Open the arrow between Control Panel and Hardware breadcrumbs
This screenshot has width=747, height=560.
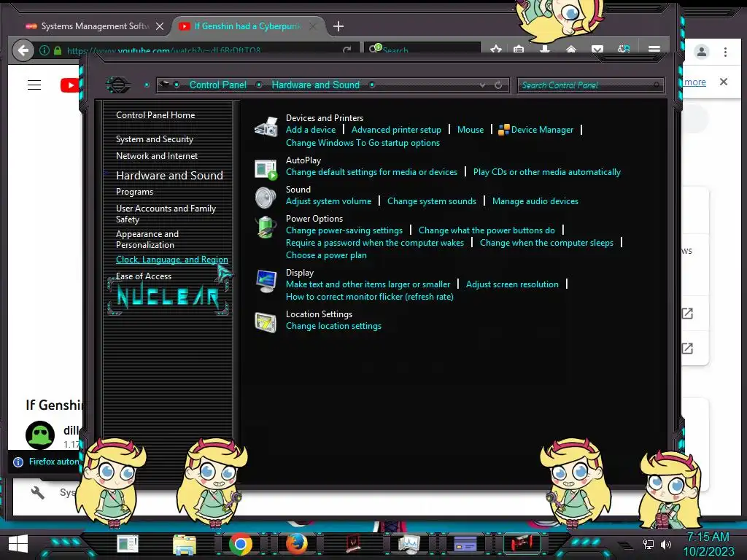(x=259, y=85)
